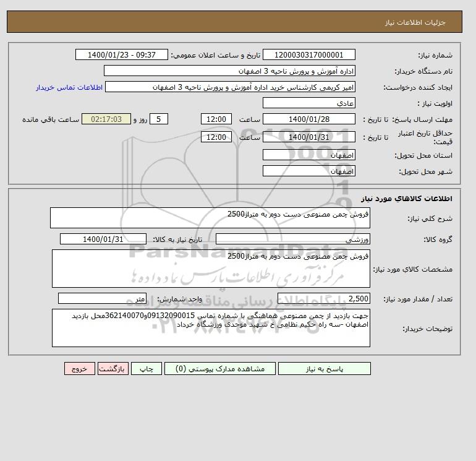Click the حداقل تاریخ اعتبار قیمت label

pyautogui.click(x=425, y=137)
